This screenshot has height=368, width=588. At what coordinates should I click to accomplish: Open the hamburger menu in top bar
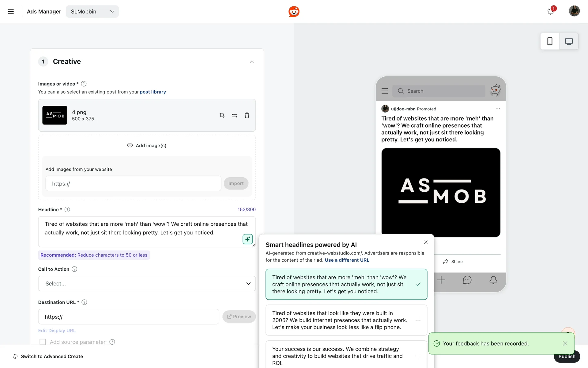[x=11, y=11]
